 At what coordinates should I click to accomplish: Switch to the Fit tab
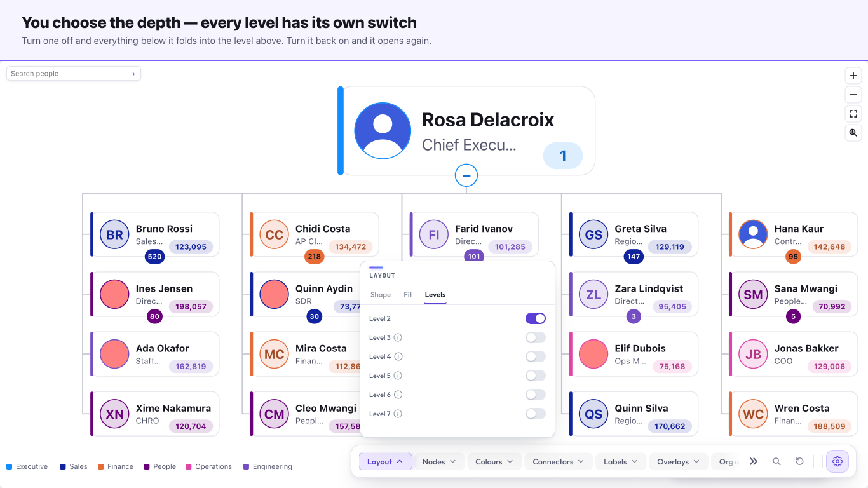408,295
